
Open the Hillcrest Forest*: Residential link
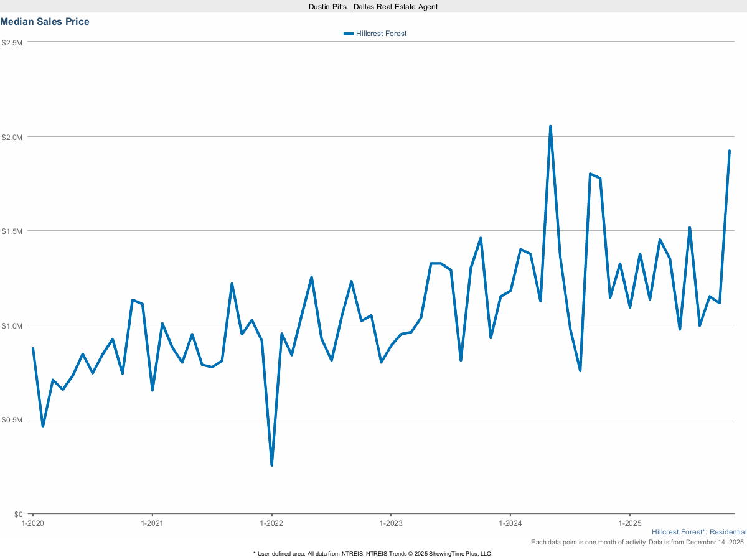pyautogui.click(x=698, y=532)
